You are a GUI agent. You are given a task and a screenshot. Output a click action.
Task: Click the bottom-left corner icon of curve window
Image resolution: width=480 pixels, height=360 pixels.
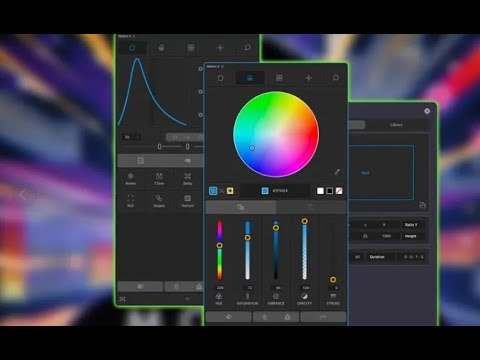[122, 299]
